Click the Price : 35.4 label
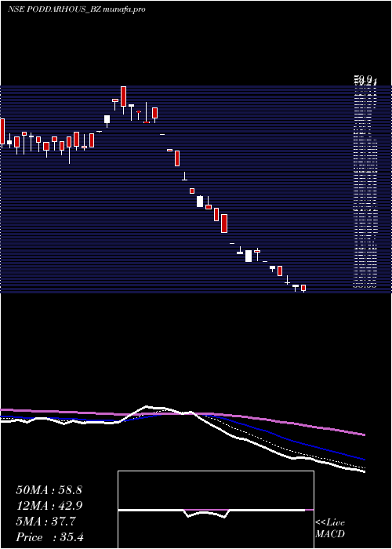 click(49, 537)
